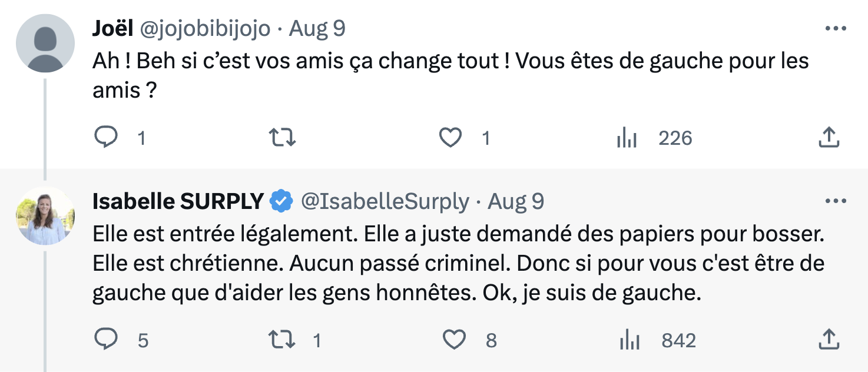Viewport: 868px width, 372px height.
Task: Share Joël's tweet
Action: pyautogui.click(x=829, y=138)
